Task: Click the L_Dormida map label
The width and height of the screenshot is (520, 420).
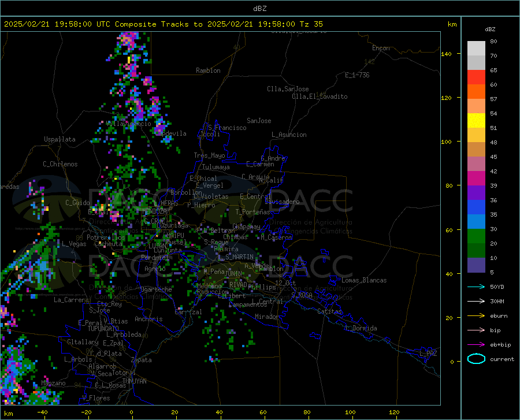Action: tap(361, 328)
